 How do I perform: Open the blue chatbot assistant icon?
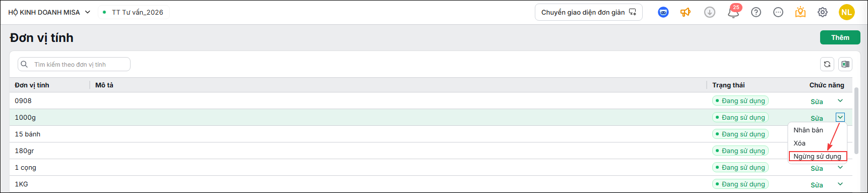(663, 12)
